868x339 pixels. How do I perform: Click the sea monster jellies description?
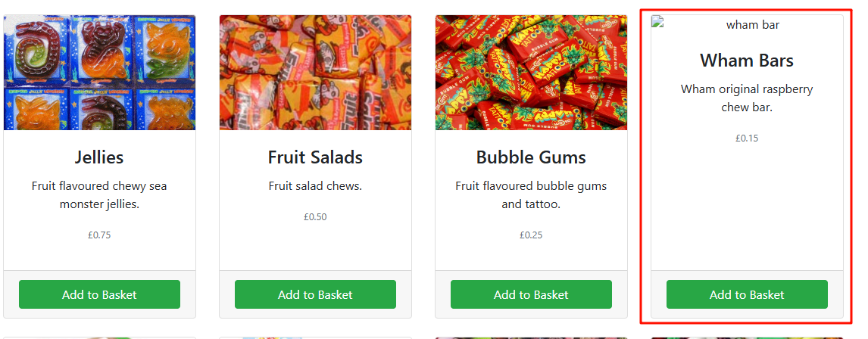tap(100, 195)
